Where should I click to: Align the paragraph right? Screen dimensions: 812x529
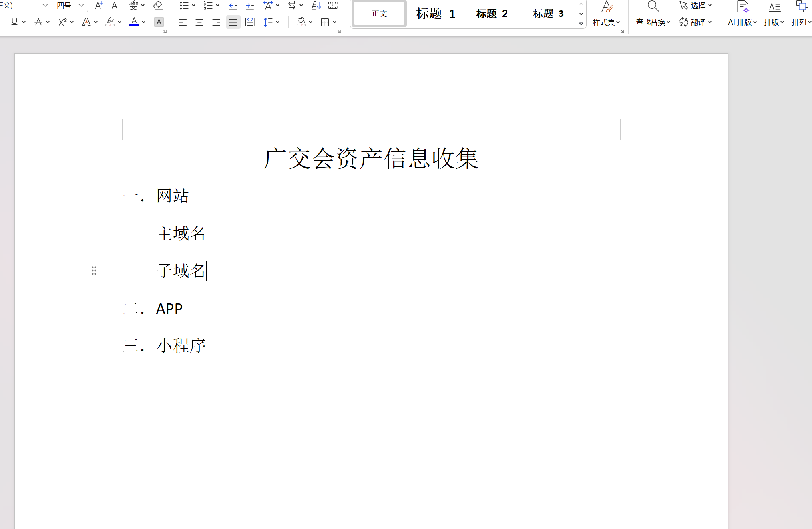coord(216,22)
